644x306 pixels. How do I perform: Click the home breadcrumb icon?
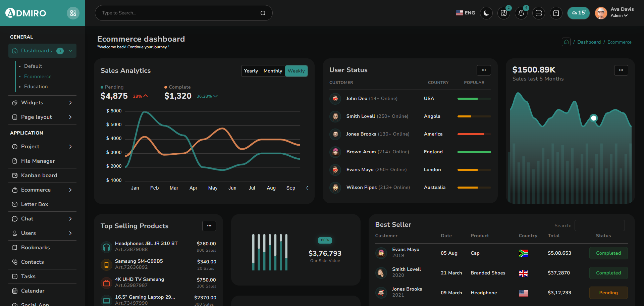566,42
